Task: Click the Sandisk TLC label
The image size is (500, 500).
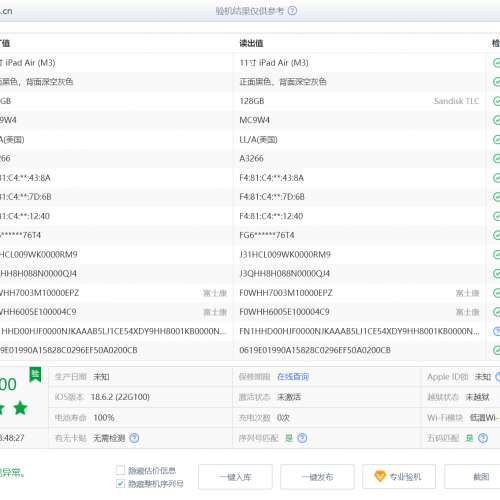Action: coord(457,101)
